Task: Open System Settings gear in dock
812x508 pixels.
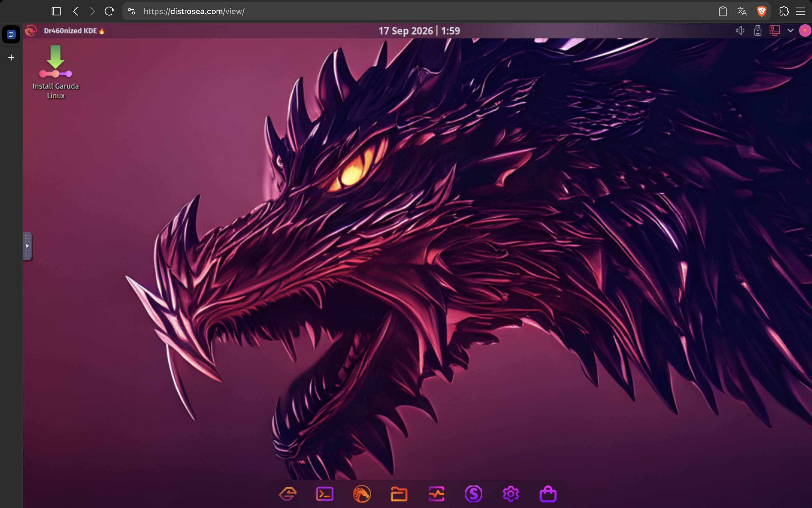Action: point(511,494)
